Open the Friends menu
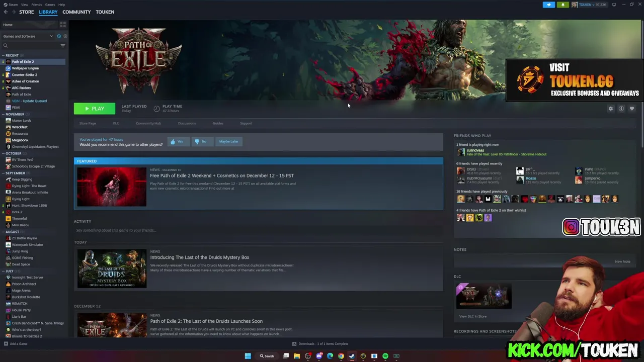This screenshot has width=644, height=362. click(36, 5)
